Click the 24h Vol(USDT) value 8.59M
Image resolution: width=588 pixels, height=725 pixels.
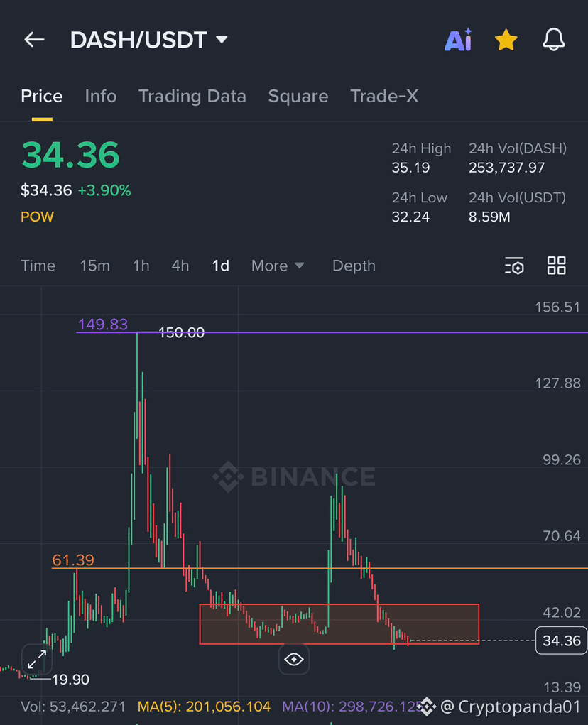point(489,217)
